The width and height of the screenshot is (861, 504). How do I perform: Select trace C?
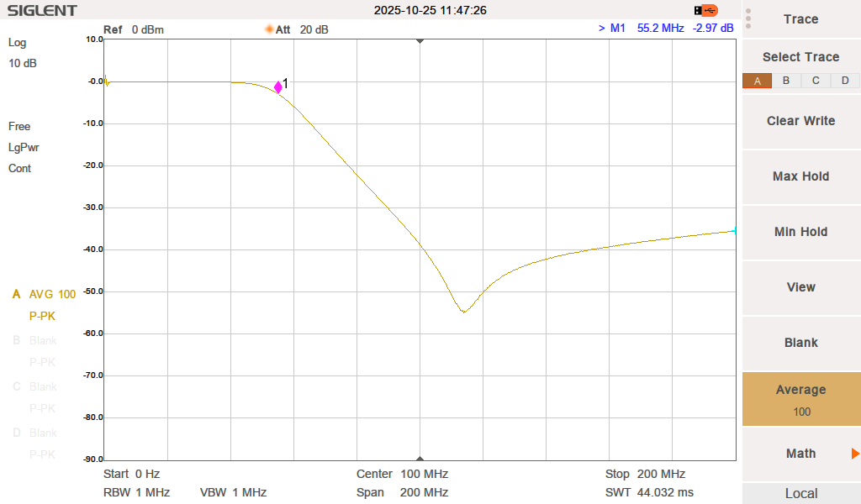(x=816, y=81)
